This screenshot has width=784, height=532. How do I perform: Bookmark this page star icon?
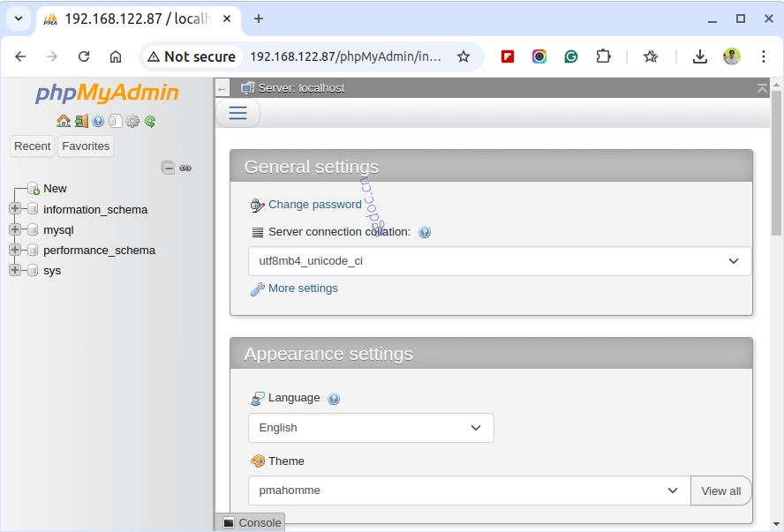tap(464, 56)
